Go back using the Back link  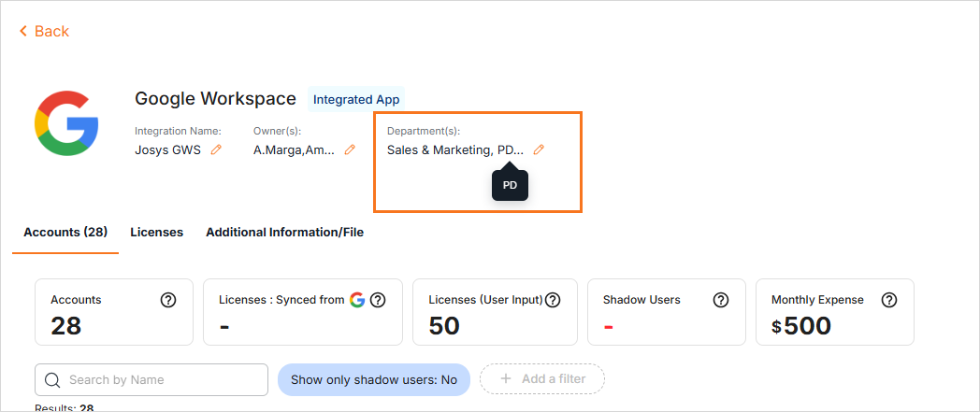click(x=44, y=31)
